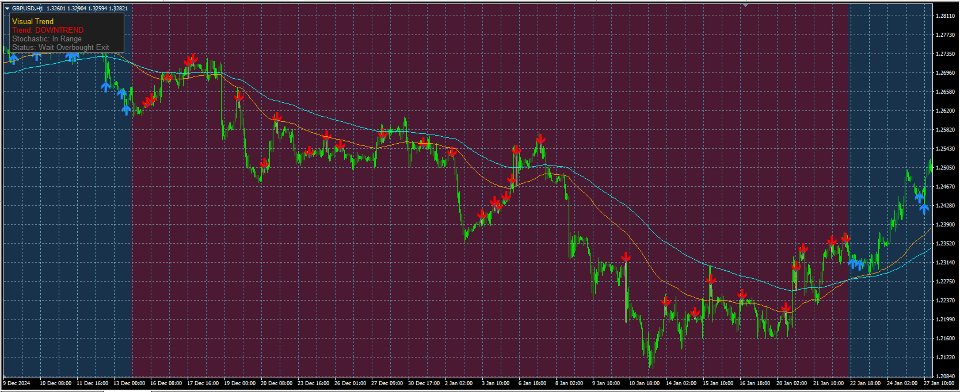Click the "27 Dec 09:00" time axis label

pos(387,383)
